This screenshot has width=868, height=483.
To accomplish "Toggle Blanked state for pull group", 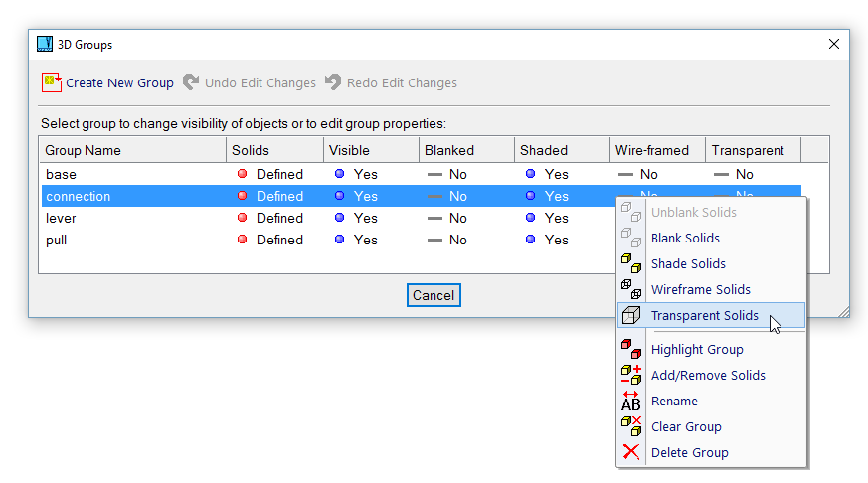I will click(446, 240).
